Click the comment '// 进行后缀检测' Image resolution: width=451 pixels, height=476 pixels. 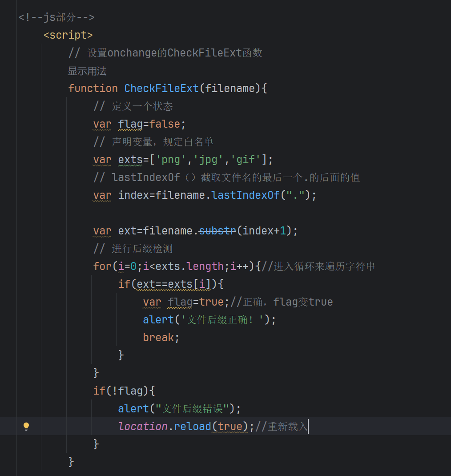(x=133, y=249)
